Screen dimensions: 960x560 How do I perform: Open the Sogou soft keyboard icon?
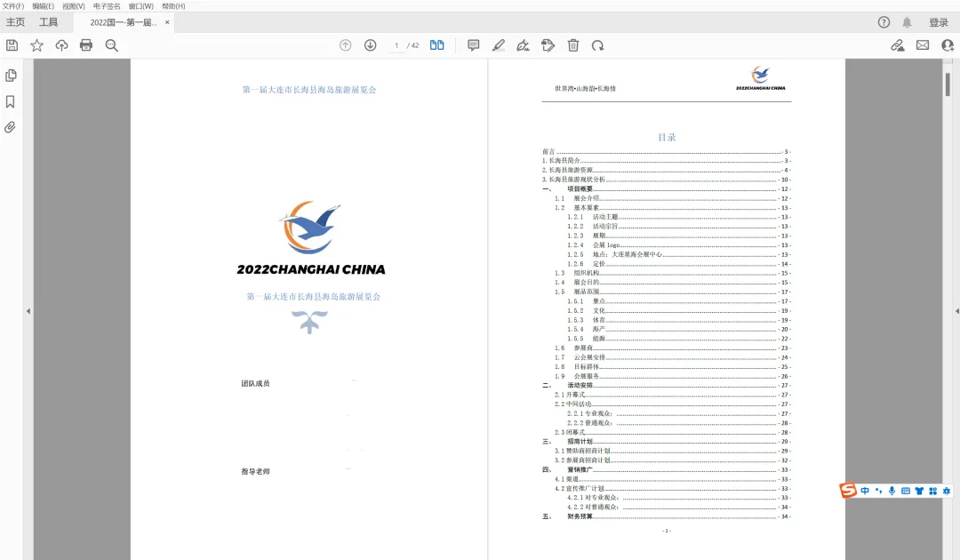point(906,491)
